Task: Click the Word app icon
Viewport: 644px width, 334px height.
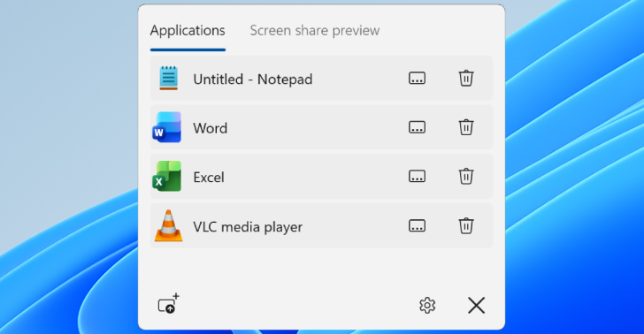Action: coord(166,127)
